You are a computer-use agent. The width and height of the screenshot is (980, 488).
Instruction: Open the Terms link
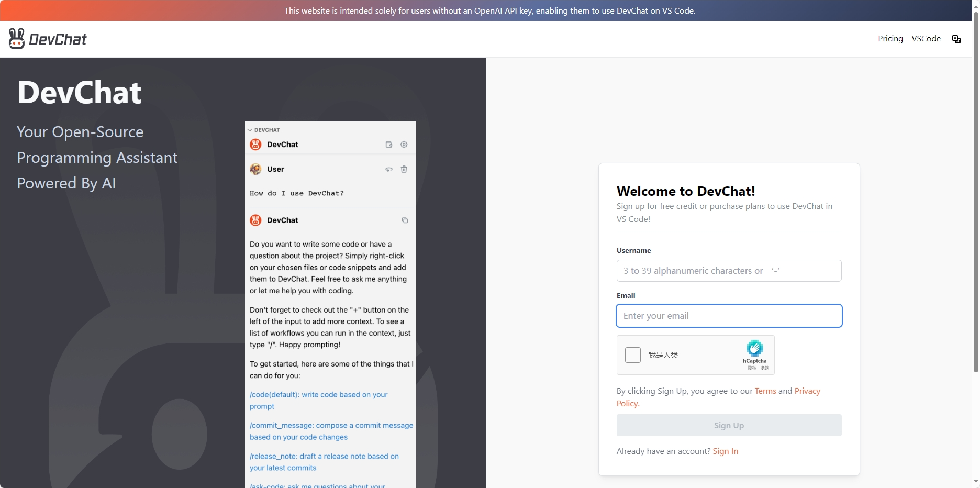tap(765, 391)
